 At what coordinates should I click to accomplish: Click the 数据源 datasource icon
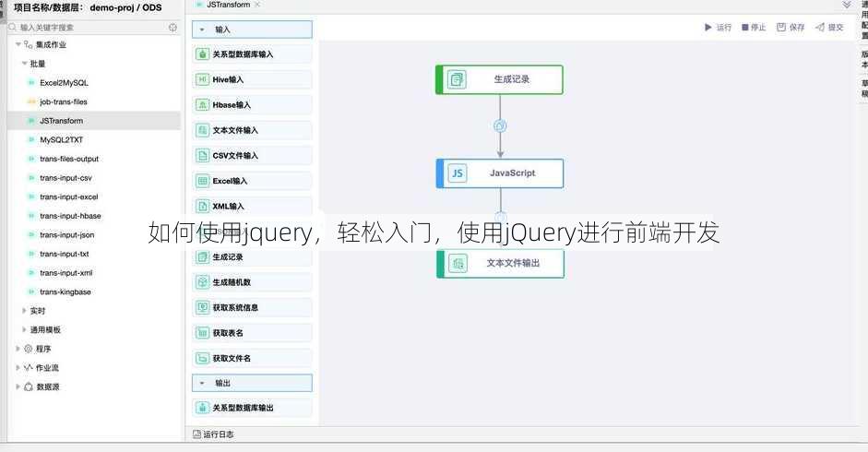coord(29,387)
